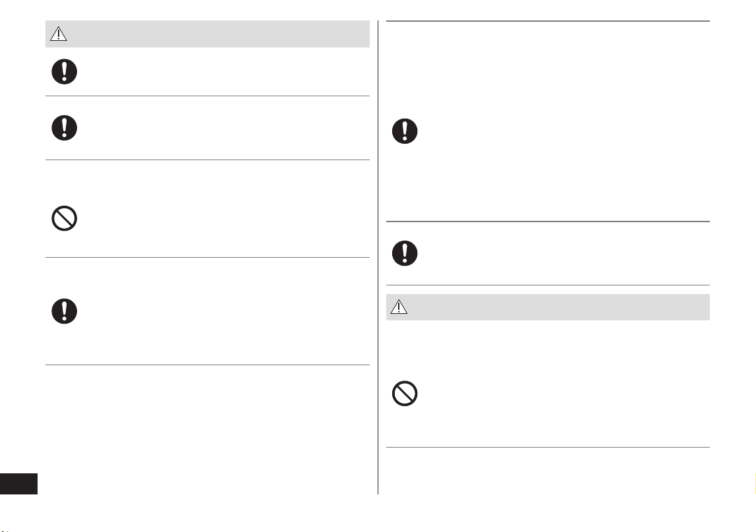Click the warning triangle in left gray header

[59, 34]
